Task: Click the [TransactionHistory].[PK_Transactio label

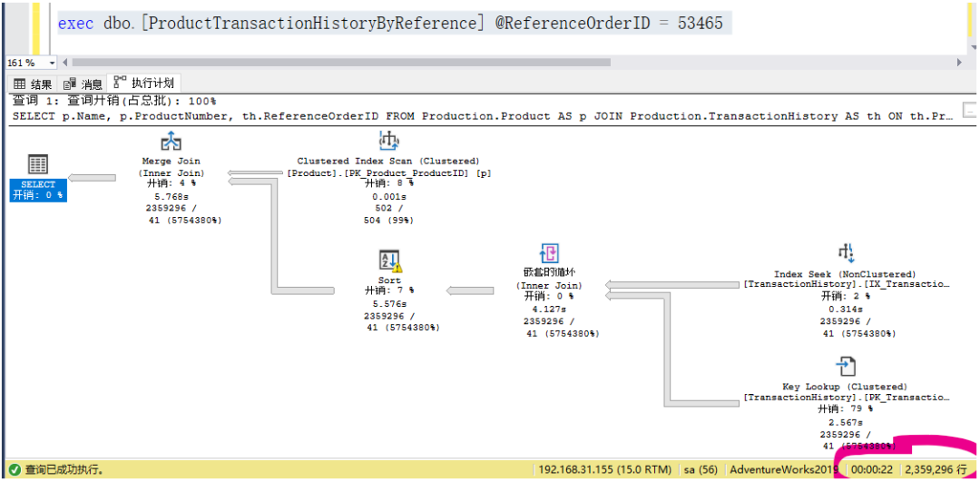Action: pyautogui.click(x=846, y=397)
